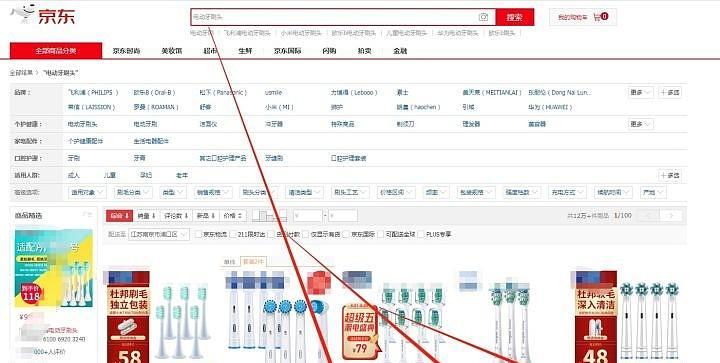Screen dimensions: 720x363
Task: Open the 京东国际 navigation item in the top bar
Action: [x=287, y=51]
